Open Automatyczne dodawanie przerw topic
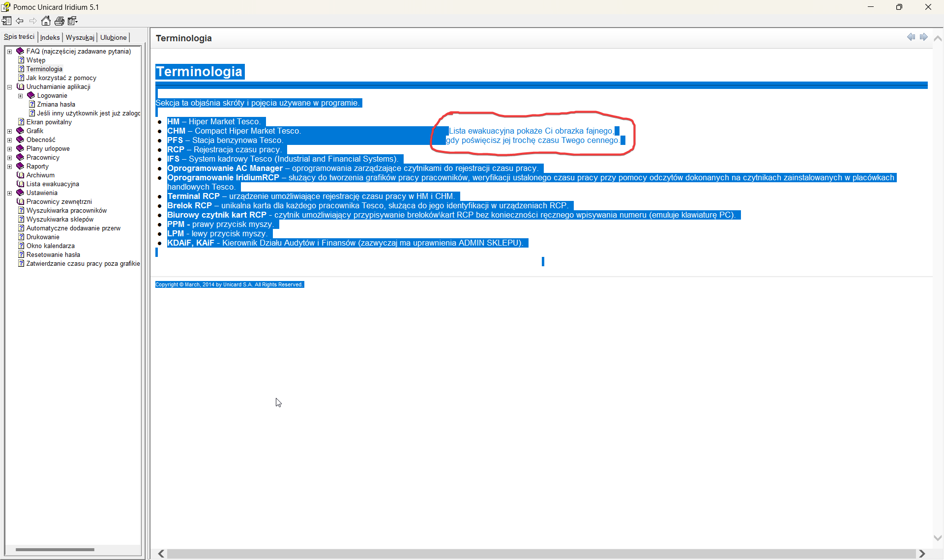The height and width of the screenshot is (560, 944). tap(73, 228)
